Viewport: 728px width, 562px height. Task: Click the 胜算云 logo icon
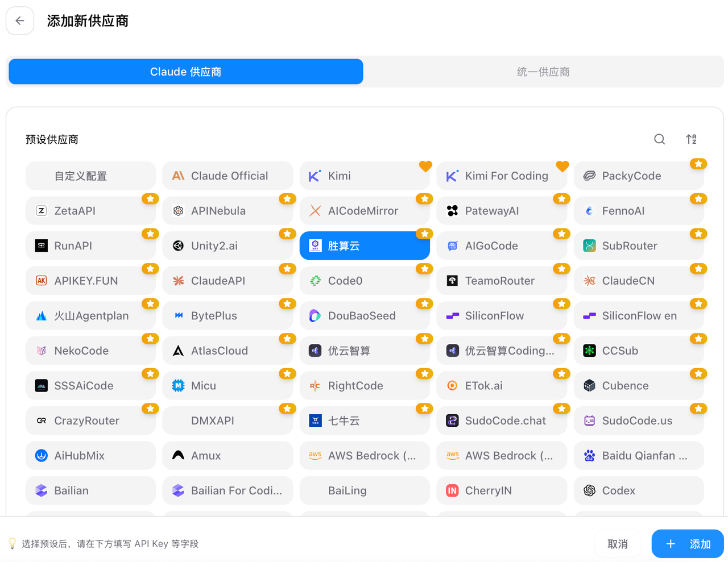pos(315,245)
